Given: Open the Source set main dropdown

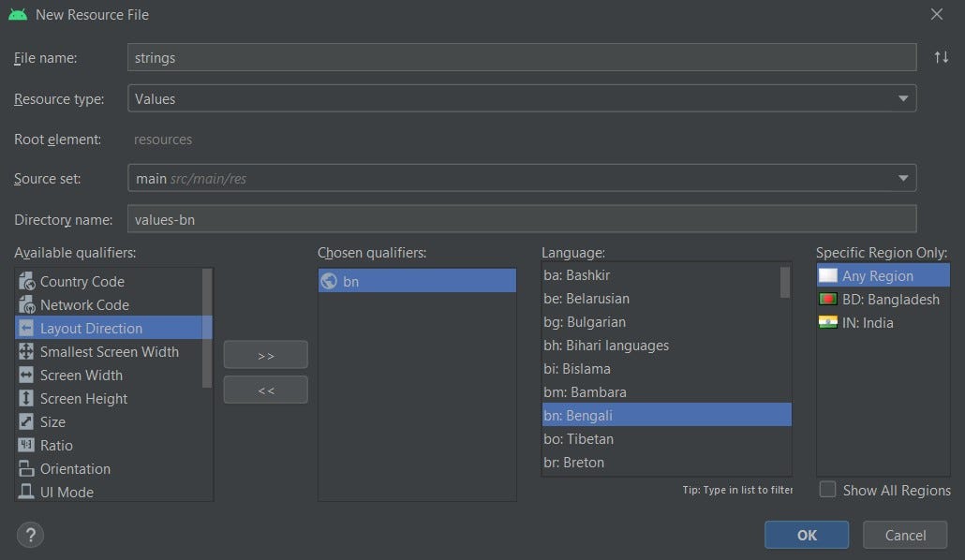Looking at the screenshot, I should [x=522, y=178].
